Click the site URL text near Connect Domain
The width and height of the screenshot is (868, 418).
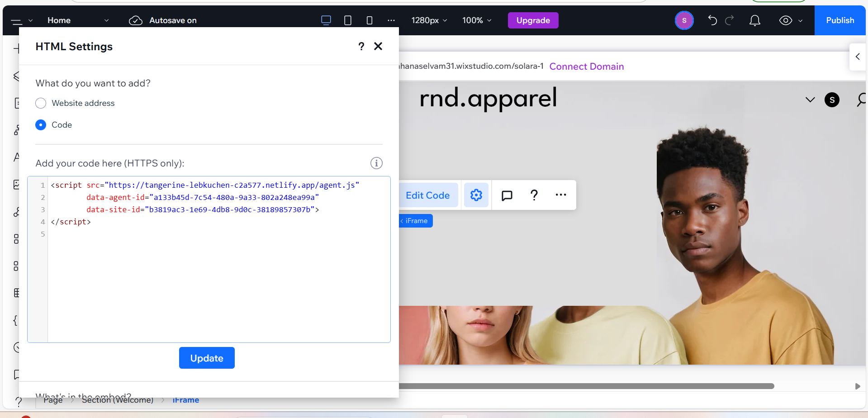(x=471, y=66)
